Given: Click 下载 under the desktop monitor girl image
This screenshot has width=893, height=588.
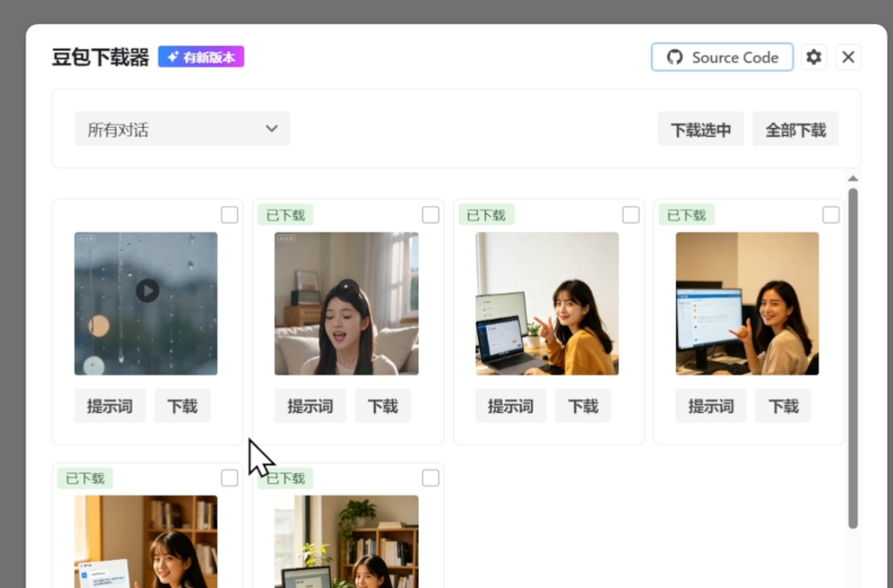Looking at the screenshot, I should (783, 406).
